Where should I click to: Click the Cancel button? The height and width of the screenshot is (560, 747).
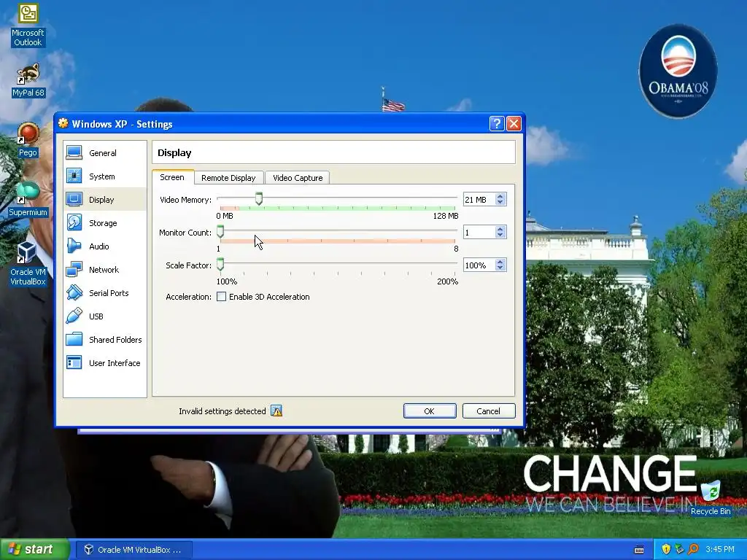(489, 411)
